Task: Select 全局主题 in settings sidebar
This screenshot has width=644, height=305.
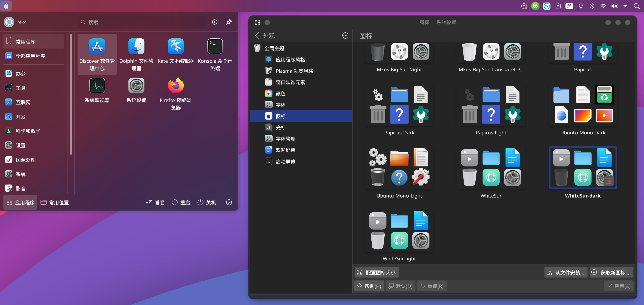Action: click(301, 48)
